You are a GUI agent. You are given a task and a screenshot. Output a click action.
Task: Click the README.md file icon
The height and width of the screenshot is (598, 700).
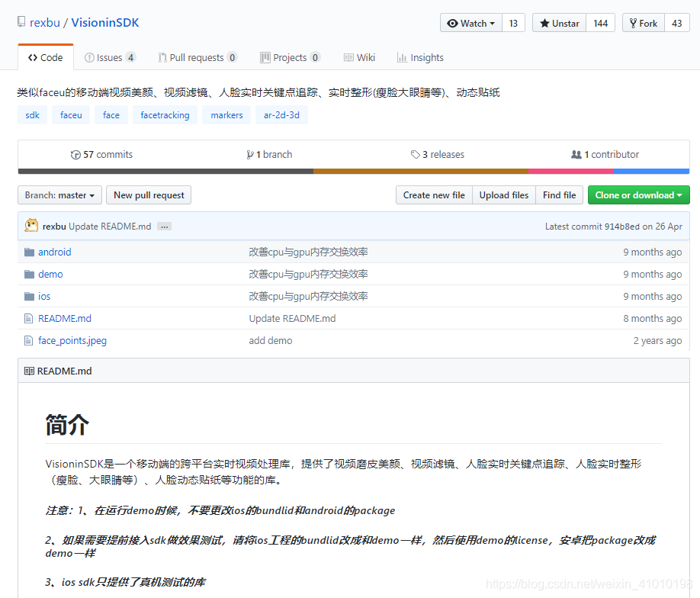[28, 318]
